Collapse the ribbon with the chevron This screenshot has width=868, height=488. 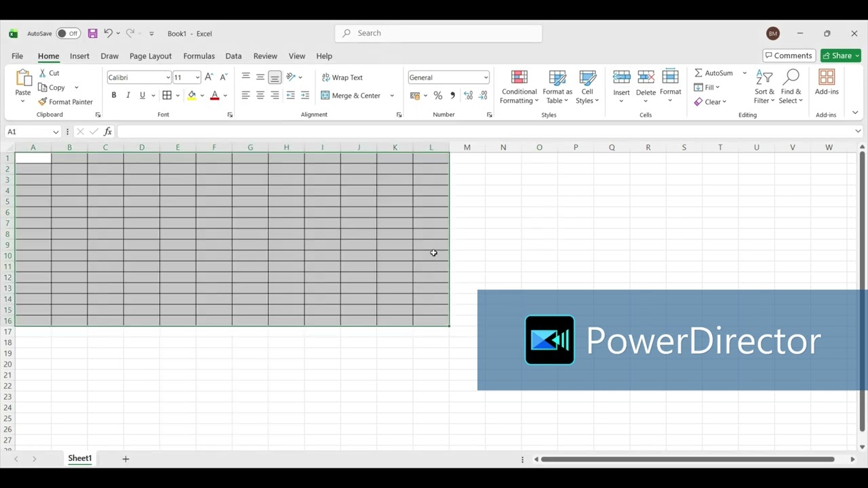click(855, 113)
